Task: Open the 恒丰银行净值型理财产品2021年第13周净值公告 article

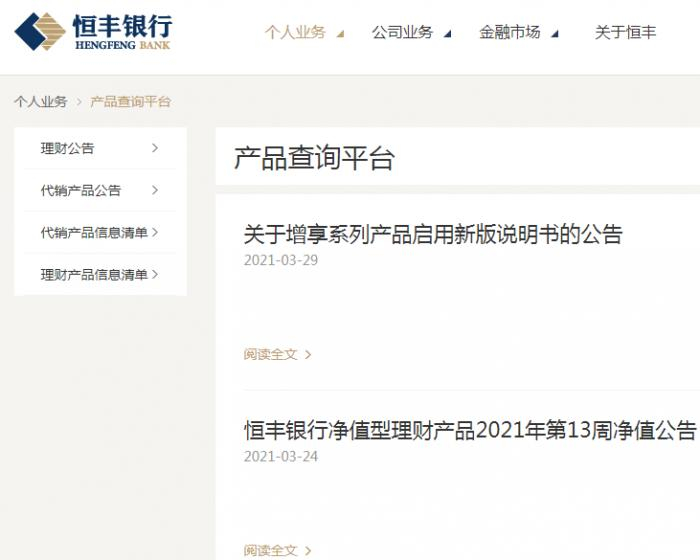Action: point(470,430)
